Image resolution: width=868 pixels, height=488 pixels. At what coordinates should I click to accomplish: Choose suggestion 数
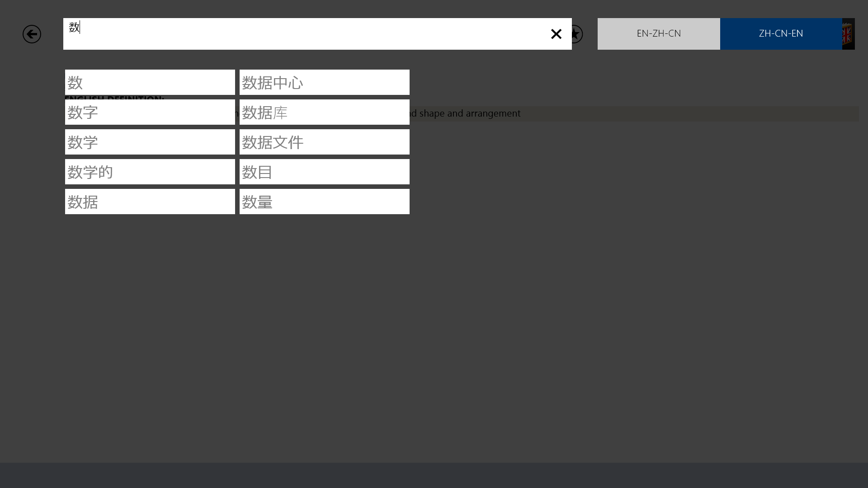150,82
